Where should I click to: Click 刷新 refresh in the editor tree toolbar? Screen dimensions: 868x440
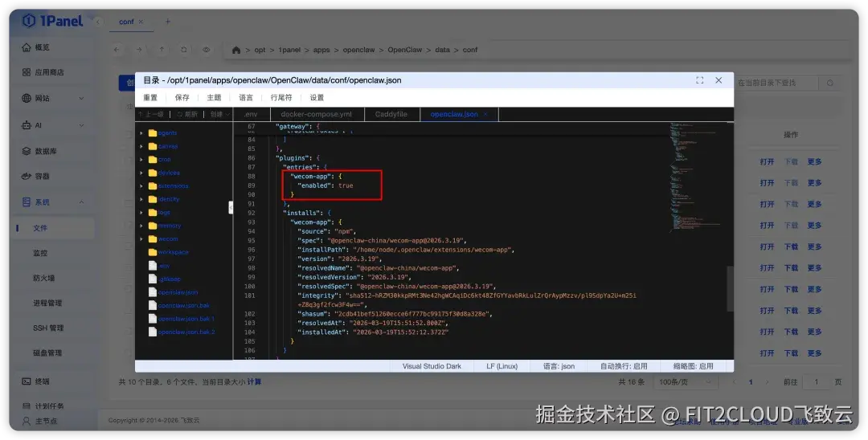[x=187, y=115]
